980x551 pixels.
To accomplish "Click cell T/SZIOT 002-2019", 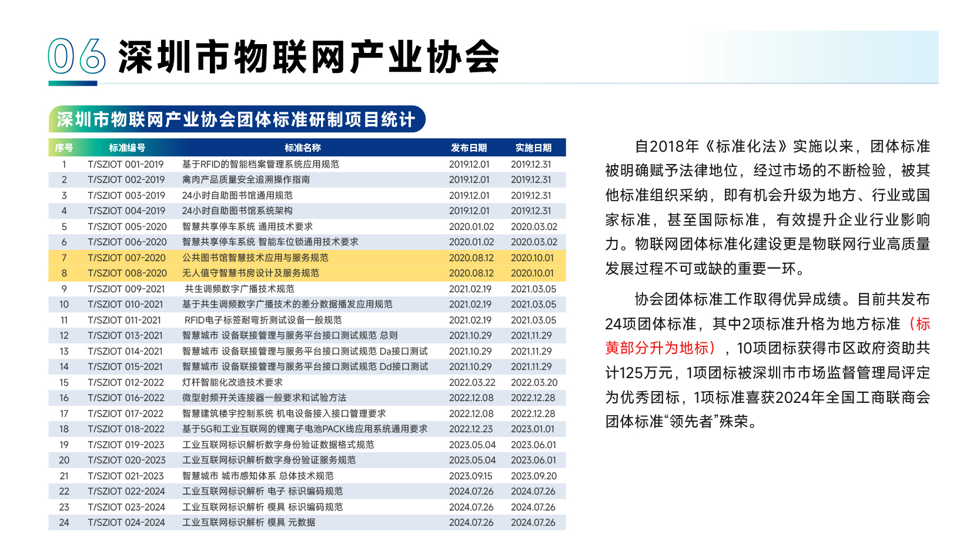I will tap(126, 179).
